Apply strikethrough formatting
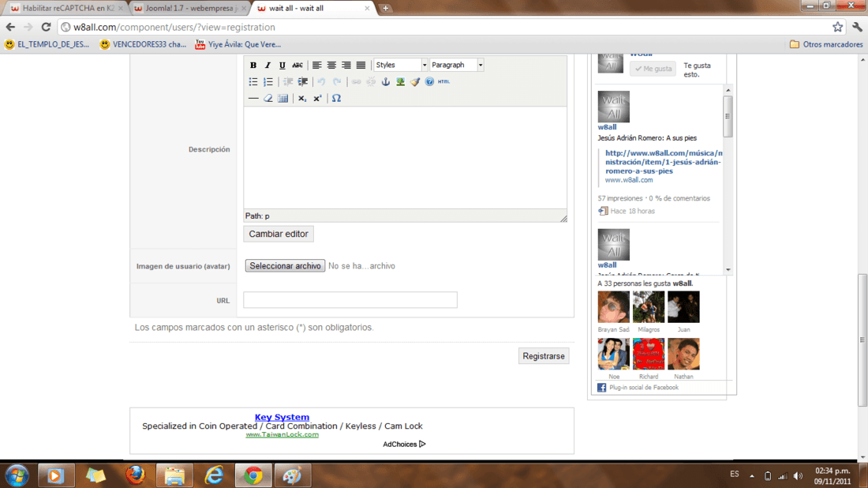 click(x=297, y=66)
